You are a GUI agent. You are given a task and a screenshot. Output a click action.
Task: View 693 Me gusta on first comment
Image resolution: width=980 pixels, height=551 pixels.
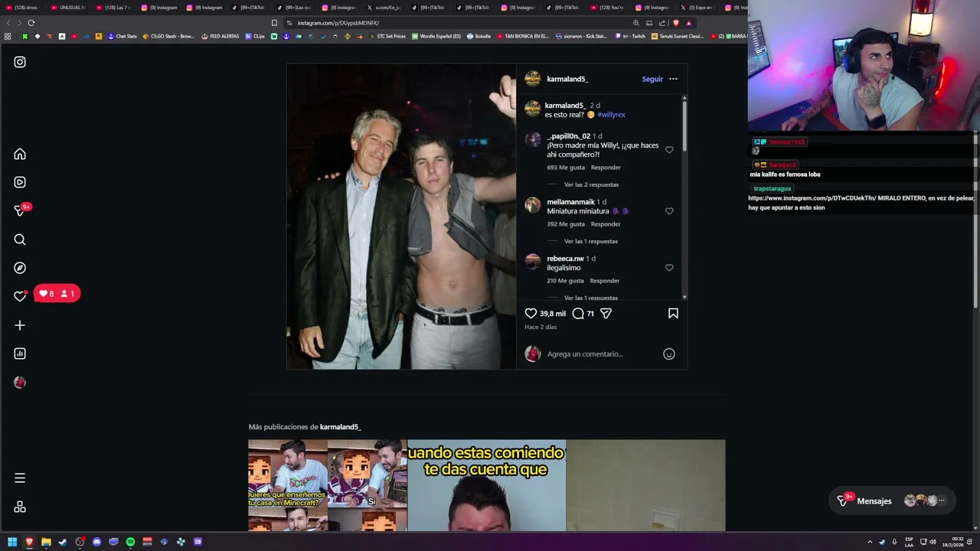[566, 168]
